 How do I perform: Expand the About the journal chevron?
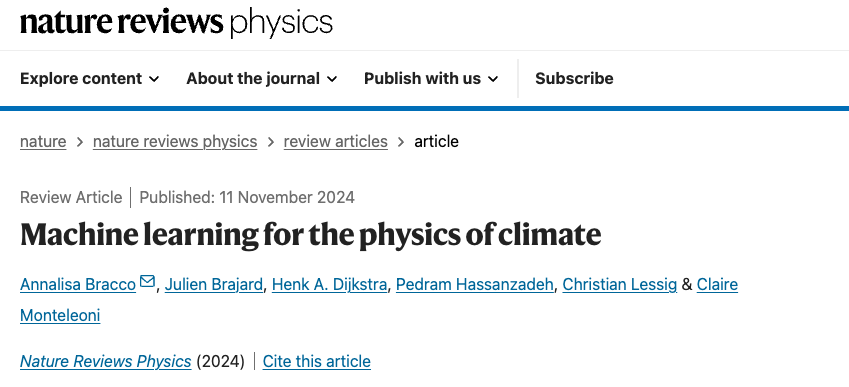(332, 80)
